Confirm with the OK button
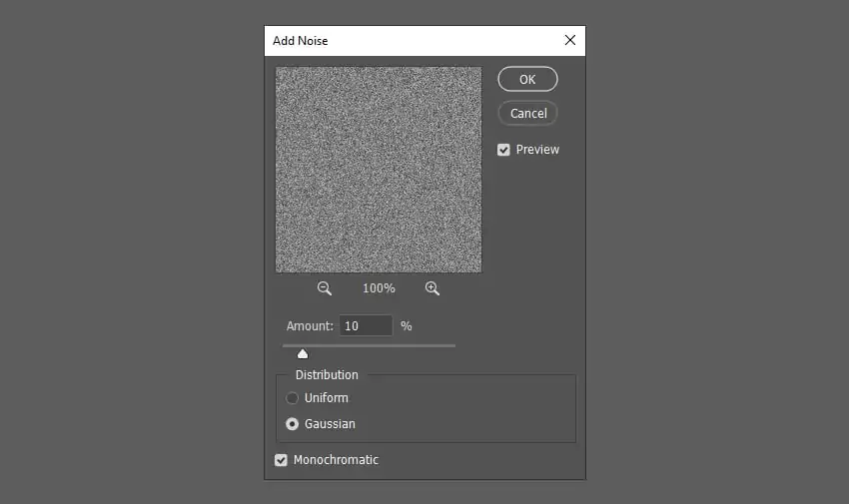 pyautogui.click(x=527, y=79)
